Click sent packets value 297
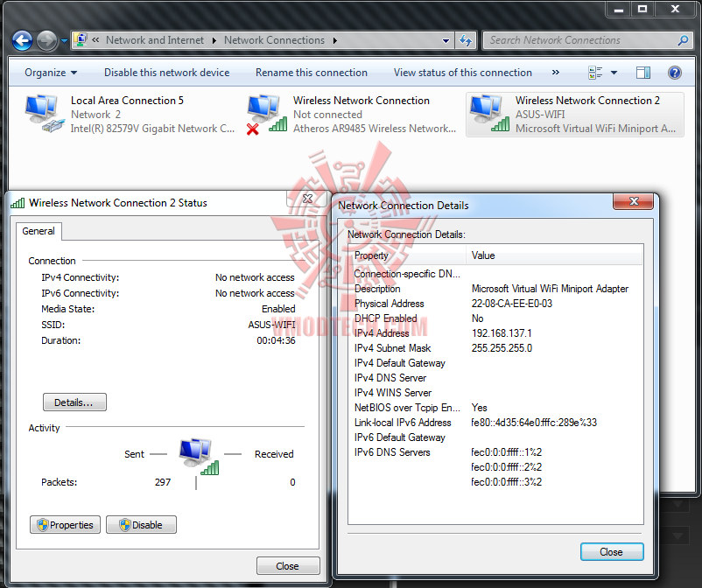This screenshot has width=702, height=588. point(163,482)
